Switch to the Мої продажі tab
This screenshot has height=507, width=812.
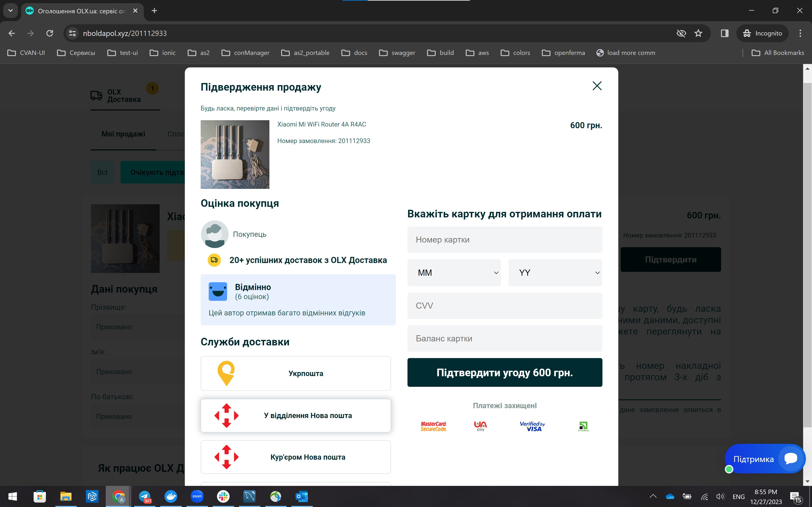click(x=123, y=134)
